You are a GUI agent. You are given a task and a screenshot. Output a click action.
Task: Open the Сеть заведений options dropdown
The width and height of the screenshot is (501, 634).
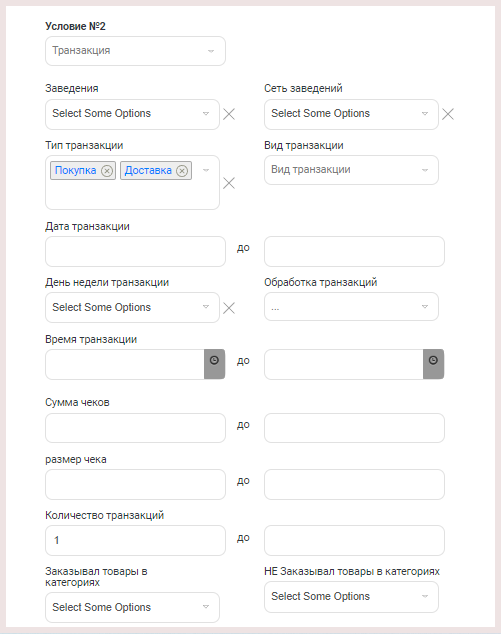tap(351, 114)
